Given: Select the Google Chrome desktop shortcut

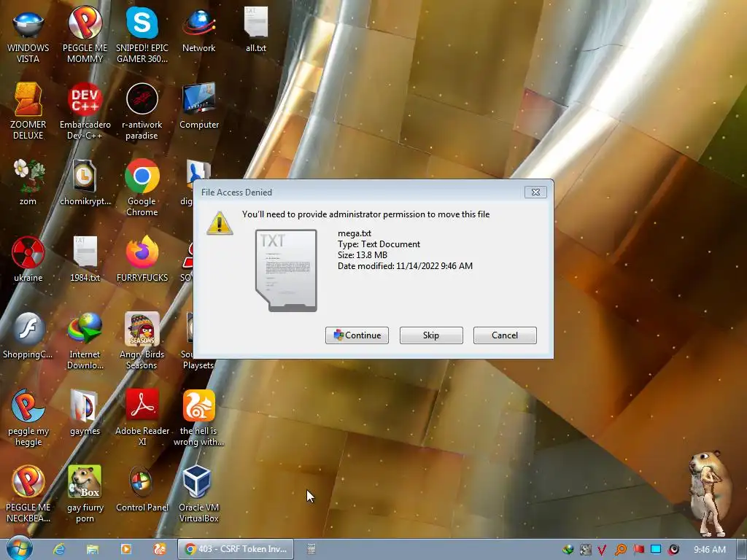Looking at the screenshot, I should [142, 189].
